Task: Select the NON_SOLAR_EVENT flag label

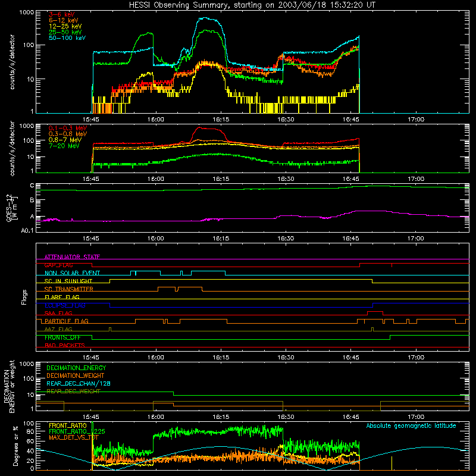Action: tap(72, 273)
